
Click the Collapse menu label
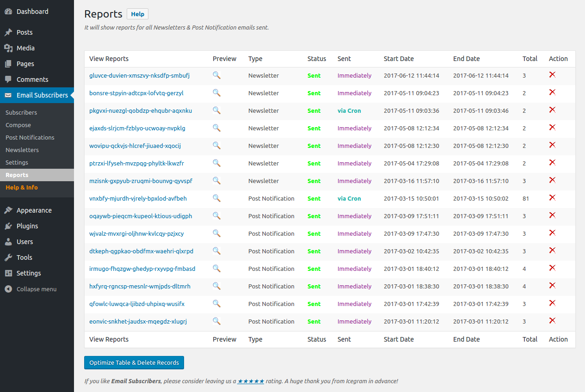(37, 289)
